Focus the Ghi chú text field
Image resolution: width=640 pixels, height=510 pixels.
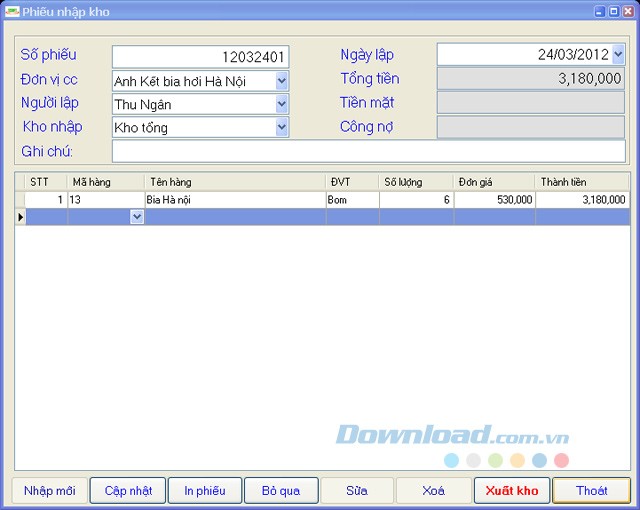click(x=368, y=151)
